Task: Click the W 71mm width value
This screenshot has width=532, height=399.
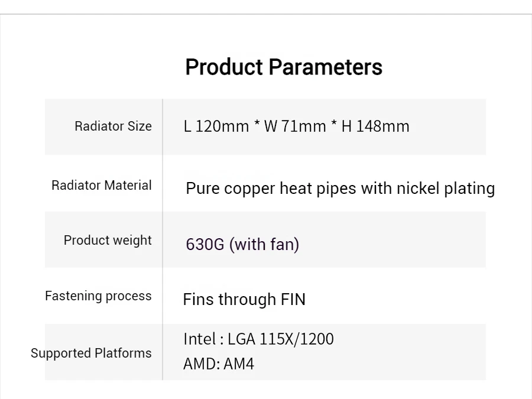Action: pos(295,126)
